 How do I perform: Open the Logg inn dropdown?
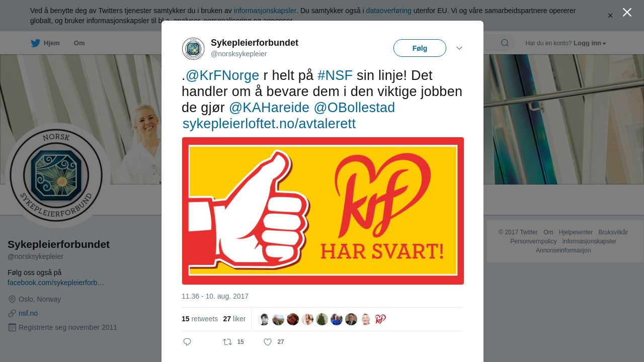[590, 43]
